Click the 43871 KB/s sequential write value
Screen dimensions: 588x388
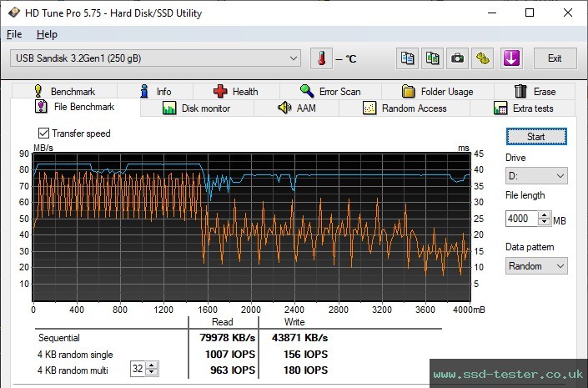tap(299, 338)
